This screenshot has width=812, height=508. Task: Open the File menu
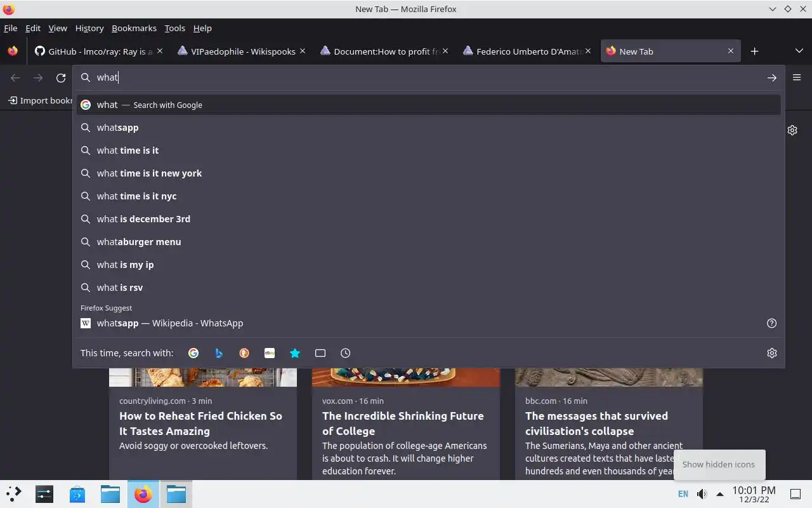[x=10, y=28]
